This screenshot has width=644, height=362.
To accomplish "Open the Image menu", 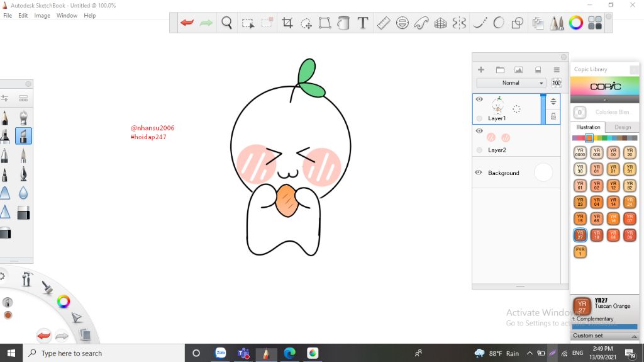I will click(42, 16).
